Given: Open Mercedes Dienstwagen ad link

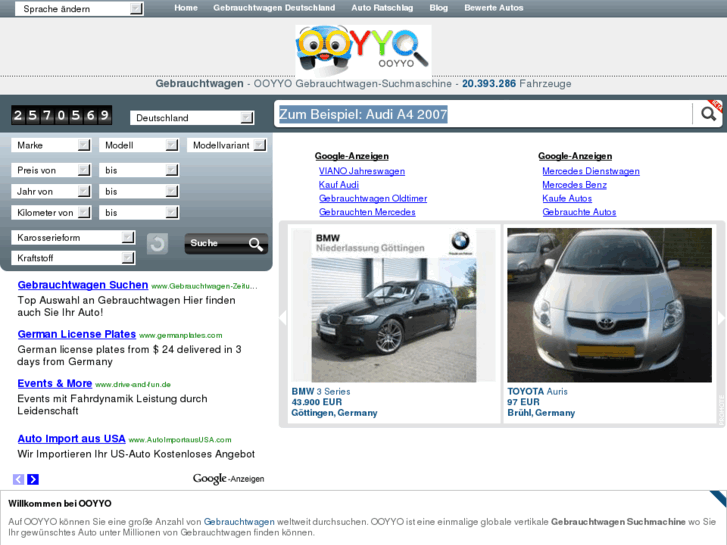Looking at the screenshot, I should pyautogui.click(x=591, y=171).
